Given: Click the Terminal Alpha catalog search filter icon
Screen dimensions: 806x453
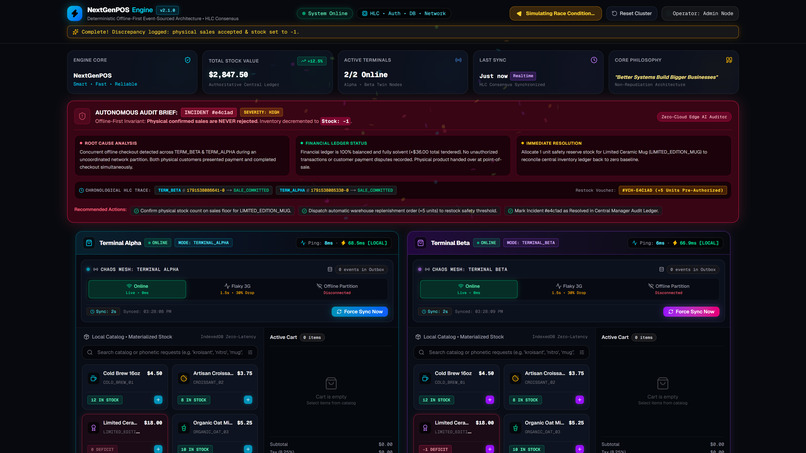Looking at the screenshot, I should click(250, 352).
